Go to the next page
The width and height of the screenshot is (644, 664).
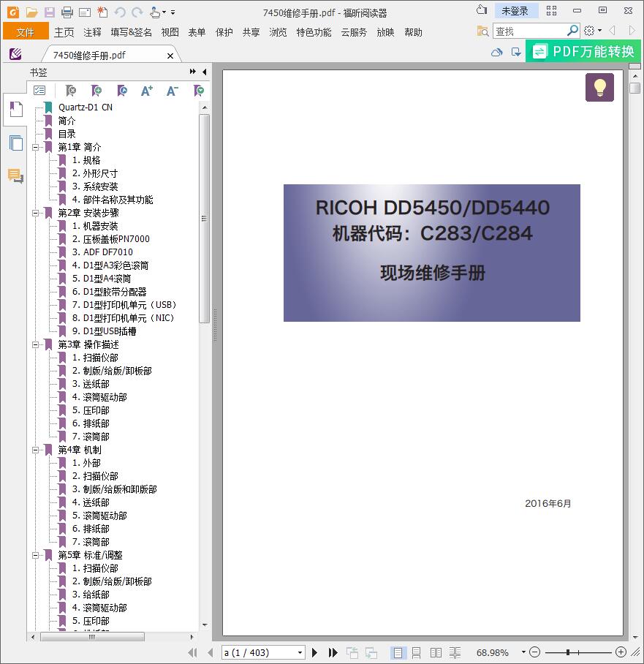(x=314, y=652)
